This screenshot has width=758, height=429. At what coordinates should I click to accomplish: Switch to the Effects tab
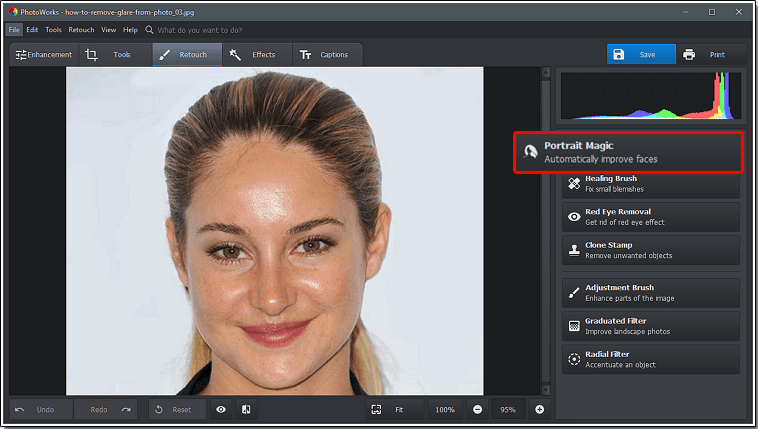257,55
